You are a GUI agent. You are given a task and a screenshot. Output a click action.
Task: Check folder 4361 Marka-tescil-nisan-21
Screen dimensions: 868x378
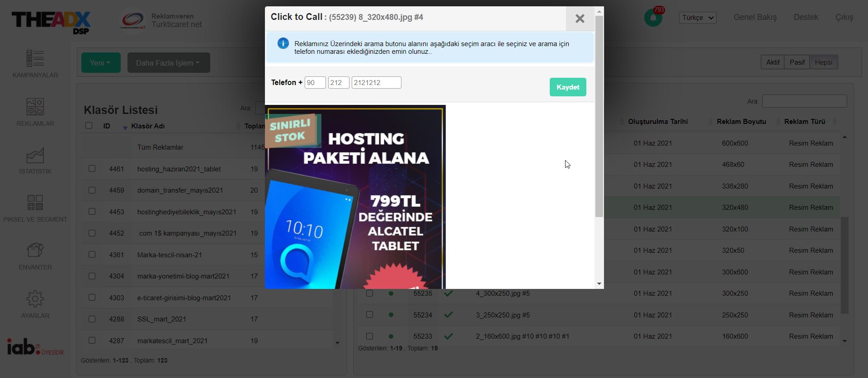(92, 255)
